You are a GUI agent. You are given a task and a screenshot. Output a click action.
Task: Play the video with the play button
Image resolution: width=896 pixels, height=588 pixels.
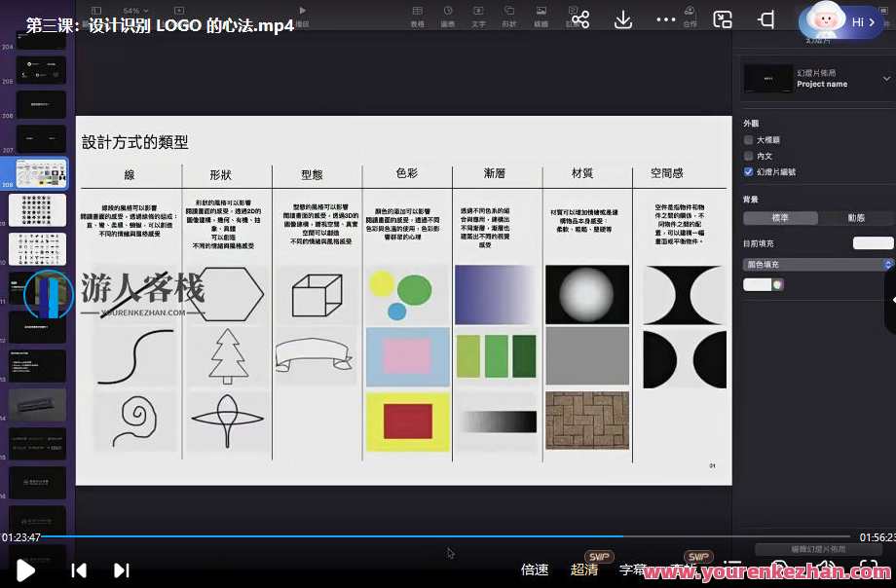(24, 570)
